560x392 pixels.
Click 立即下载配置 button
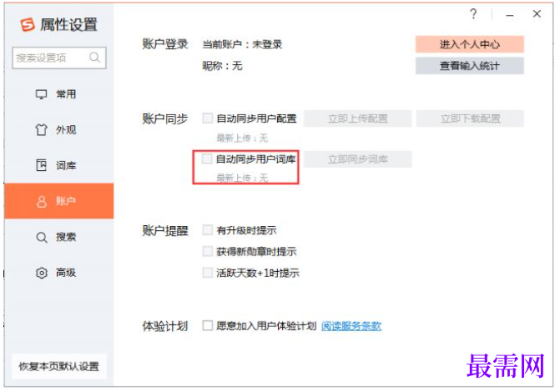[x=470, y=118]
